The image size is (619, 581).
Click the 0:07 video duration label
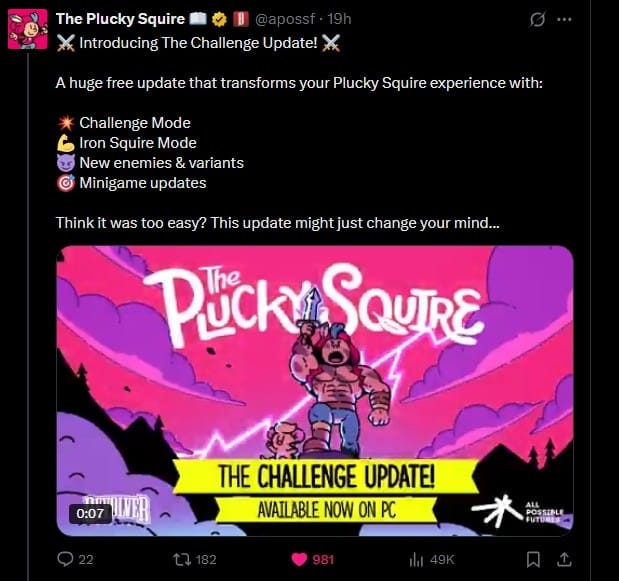click(90, 513)
